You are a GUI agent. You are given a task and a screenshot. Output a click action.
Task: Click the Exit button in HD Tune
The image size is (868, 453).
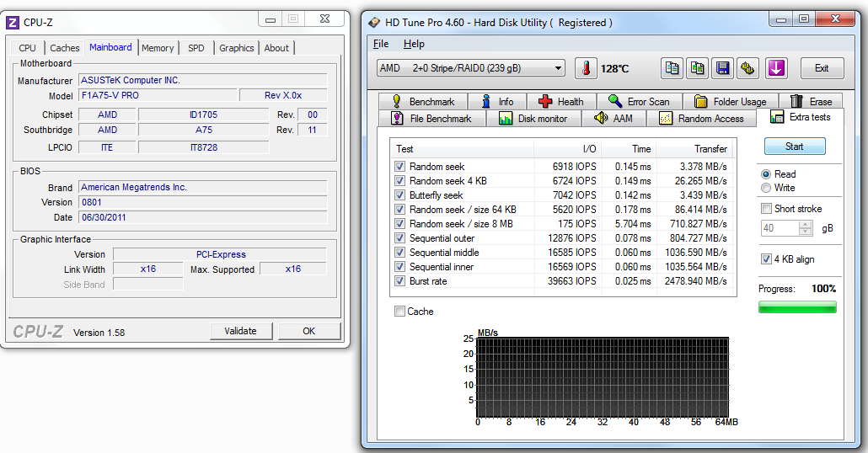point(822,68)
